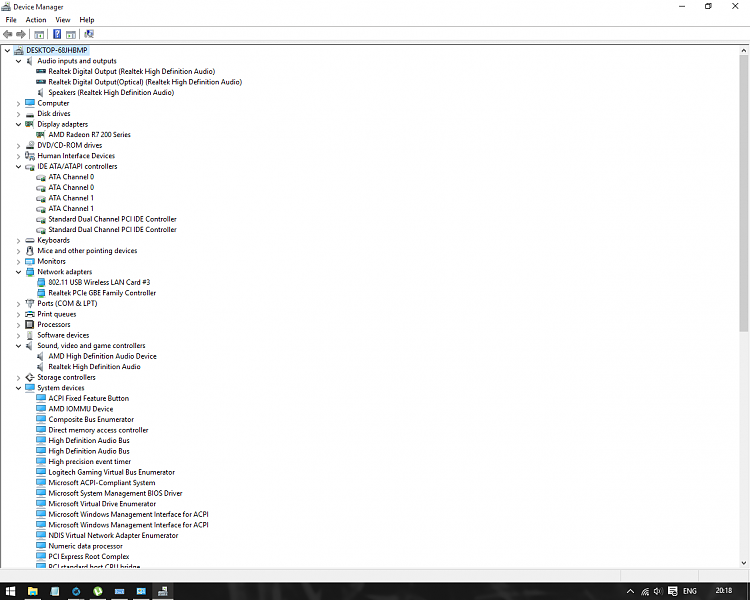The image size is (750, 600).
Task: Collapse the Network adapters category
Action: [x=18, y=272]
